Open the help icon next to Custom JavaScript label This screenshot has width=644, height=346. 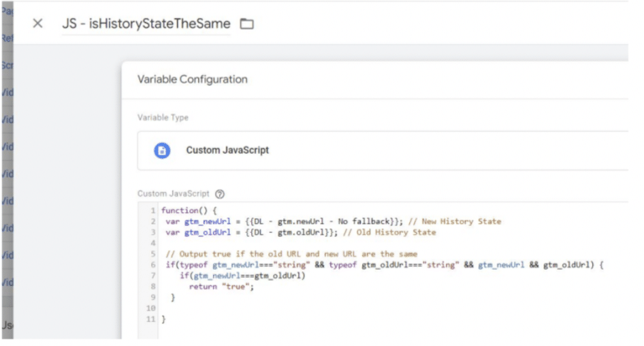click(221, 194)
